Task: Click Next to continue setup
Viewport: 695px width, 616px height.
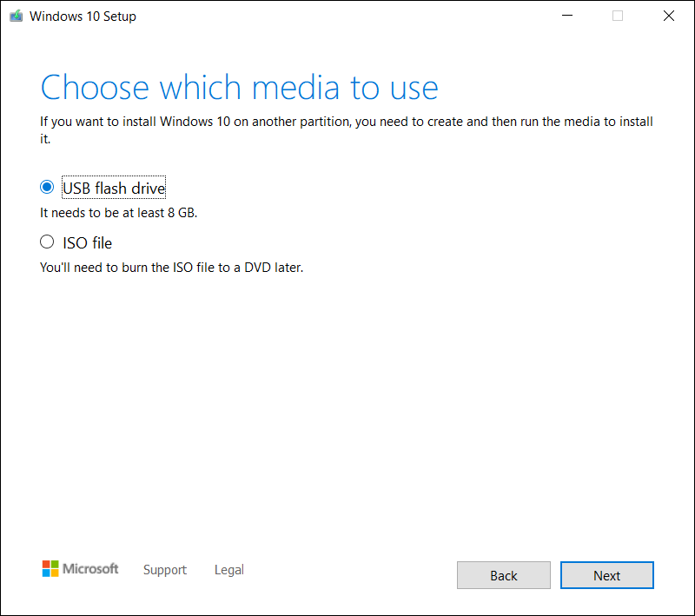Action: [x=606, y=575]
